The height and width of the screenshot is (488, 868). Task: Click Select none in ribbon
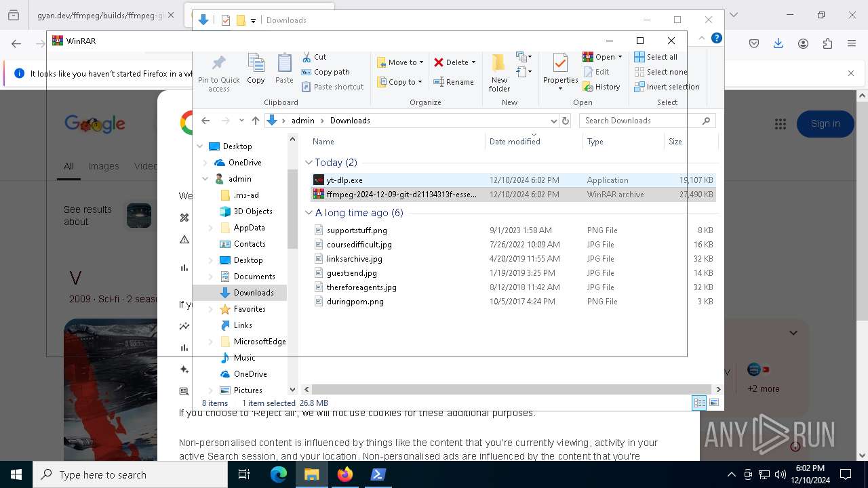(660, 72)
